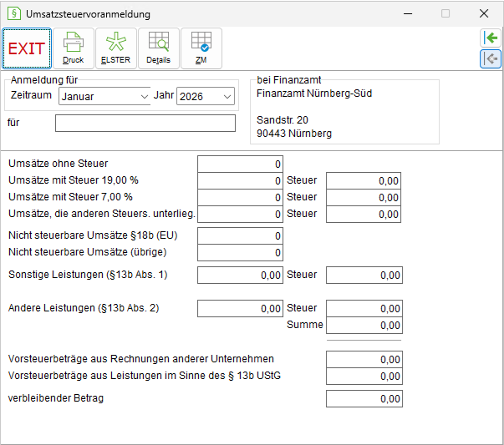Image resolution: width=504 pixels, height=445 pixels.
Task: Click the EXIT button
Action: point(27,48)
